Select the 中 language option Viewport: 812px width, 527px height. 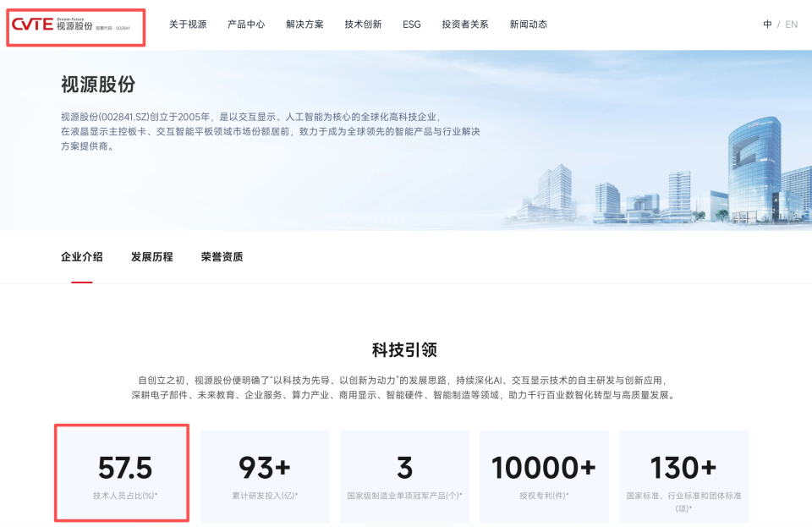(x=766, y=25)
